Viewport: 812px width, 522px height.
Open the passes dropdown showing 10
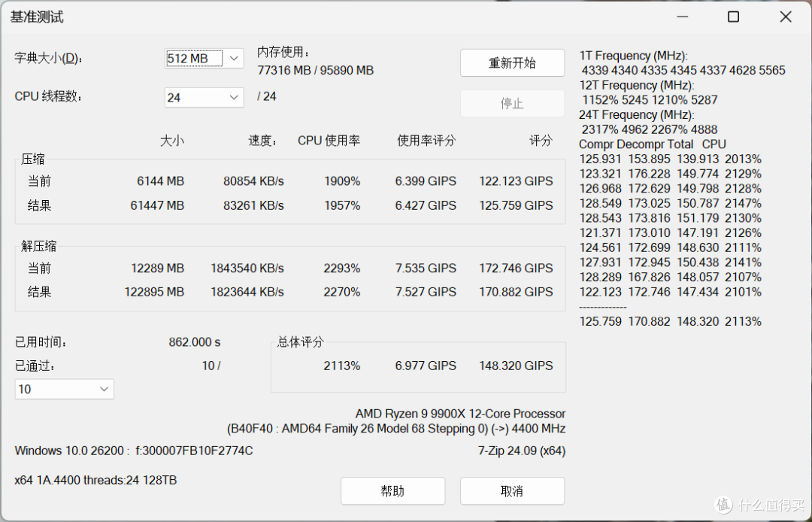click(64, 389)
